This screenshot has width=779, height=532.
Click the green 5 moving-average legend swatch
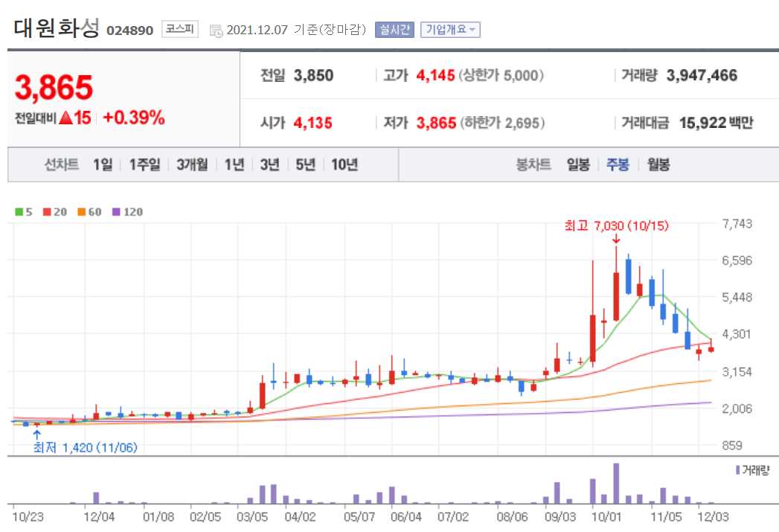click(x=19, y=212)
